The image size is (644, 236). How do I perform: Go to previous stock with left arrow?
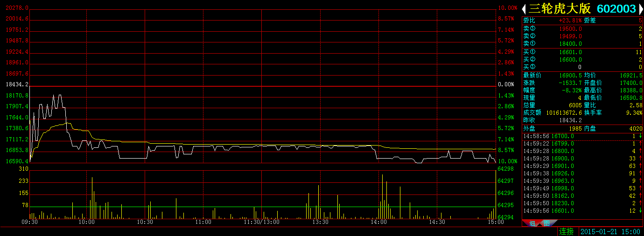tap(524, 8)
